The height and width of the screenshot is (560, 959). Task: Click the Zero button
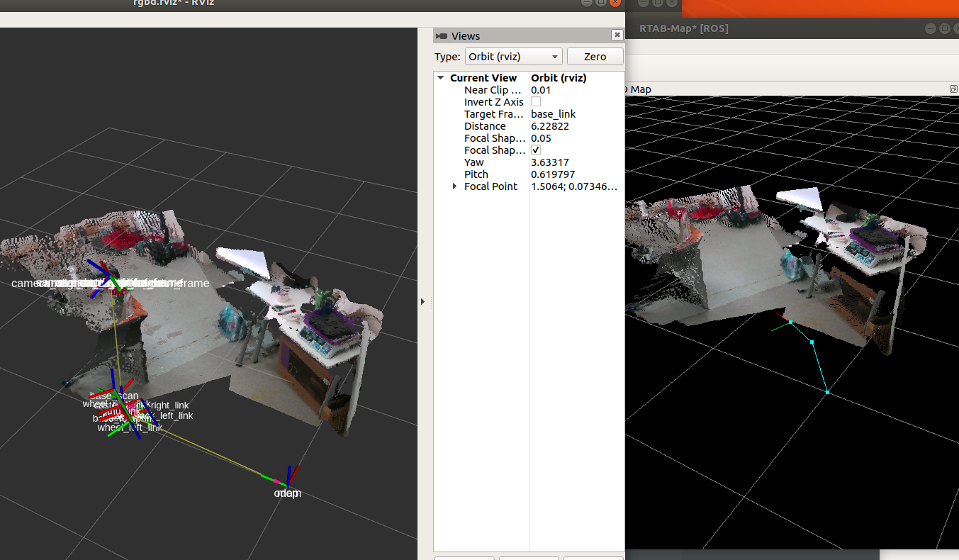point(595,57)
